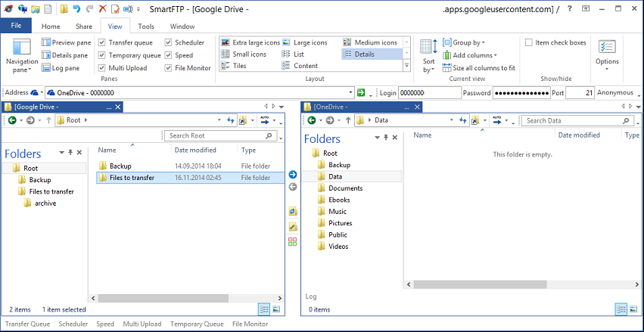Expand the Layout gallery more arrow
Image resolution: width=644 pixels, height=332 pixels.
pos(406,65)
